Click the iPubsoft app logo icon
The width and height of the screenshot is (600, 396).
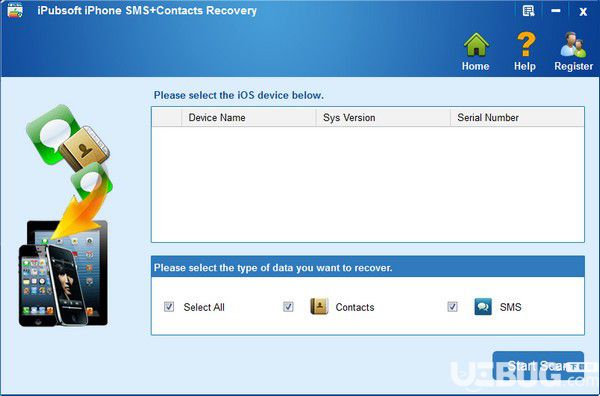[15, 10]
